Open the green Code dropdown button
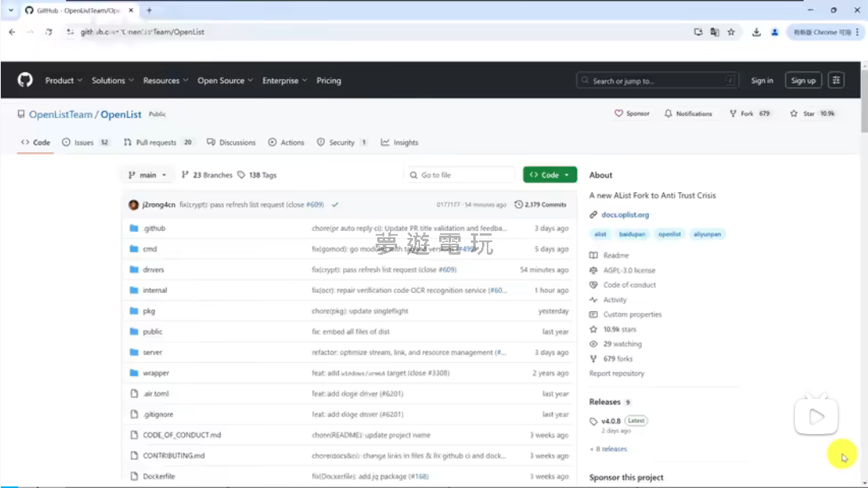The image size is (868, 488). [x=550, y=175]
